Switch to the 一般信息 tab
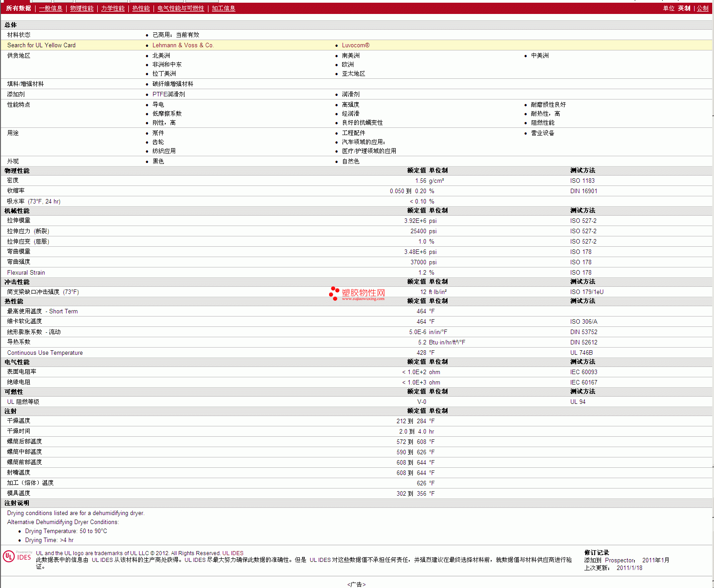 pyautogui.click(x=50, y=8)
